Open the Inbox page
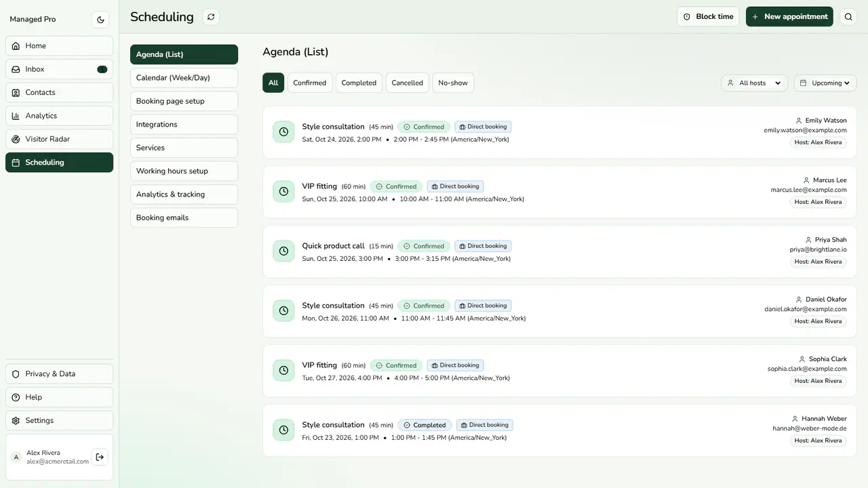This screenshot has height=488, width=868. pos(60,69)
